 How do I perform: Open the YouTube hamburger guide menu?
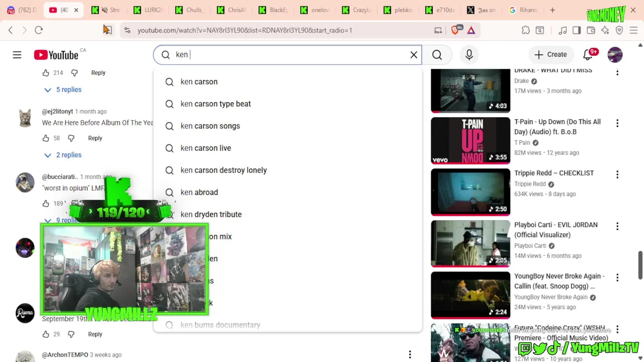(17, 55)
